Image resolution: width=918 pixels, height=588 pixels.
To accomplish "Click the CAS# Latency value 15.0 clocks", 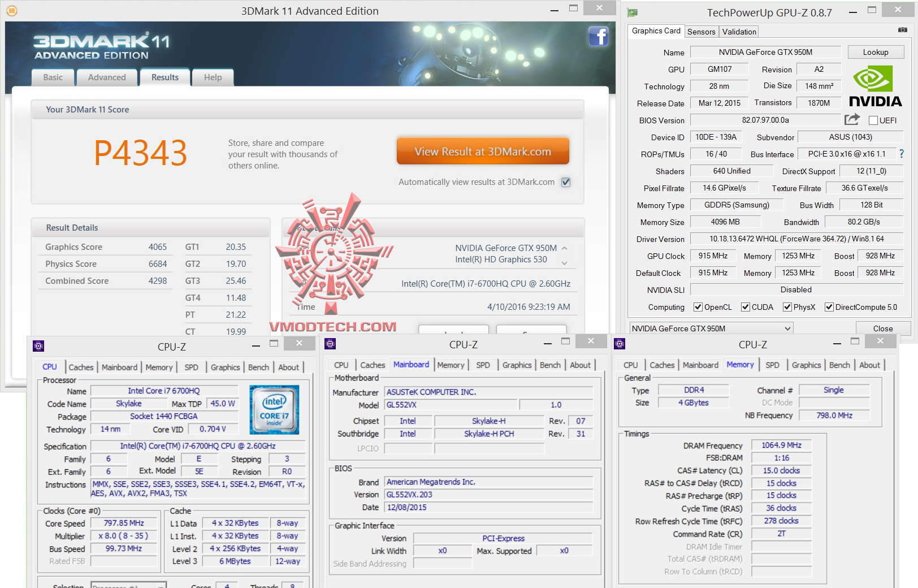I will pyautogui.click(x=781, y=470).
